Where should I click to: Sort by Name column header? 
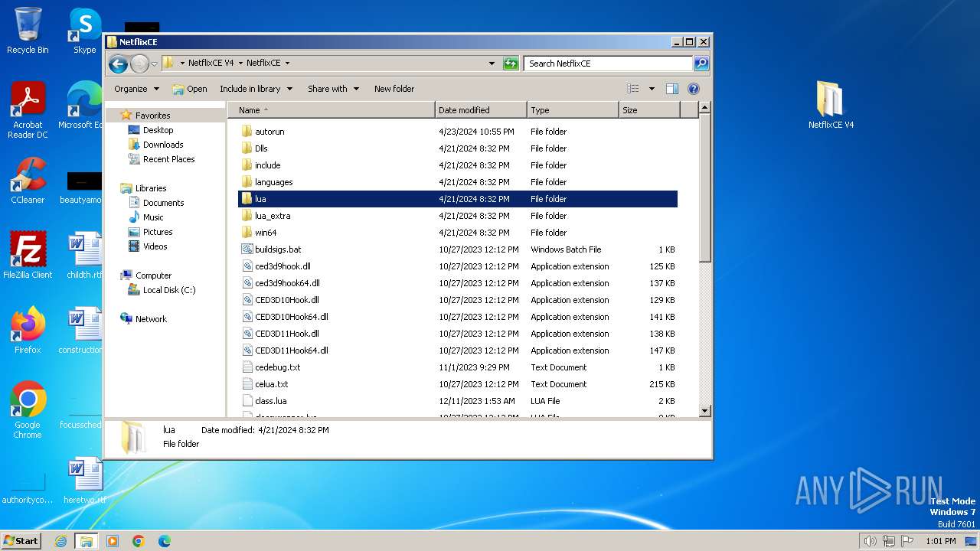pyautogui.click(x=332, y=110)
